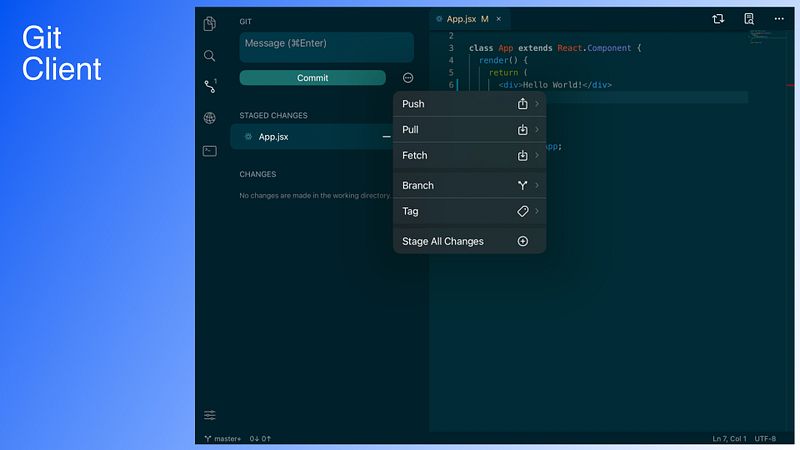Open the remote globe sidebar icon
Viewport: 800px width, 450px height.
[x=210, y=118]
